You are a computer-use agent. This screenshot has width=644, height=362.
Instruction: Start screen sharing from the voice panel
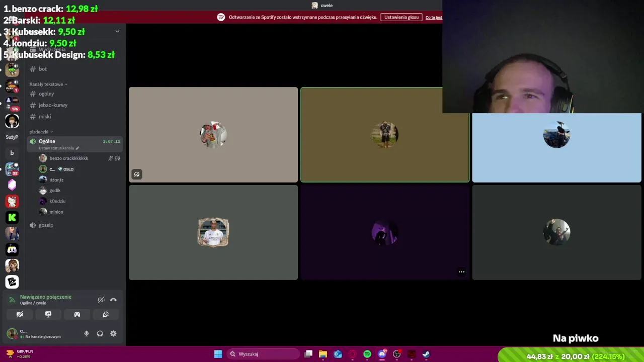pyautogui.click(x=48, y=314)
